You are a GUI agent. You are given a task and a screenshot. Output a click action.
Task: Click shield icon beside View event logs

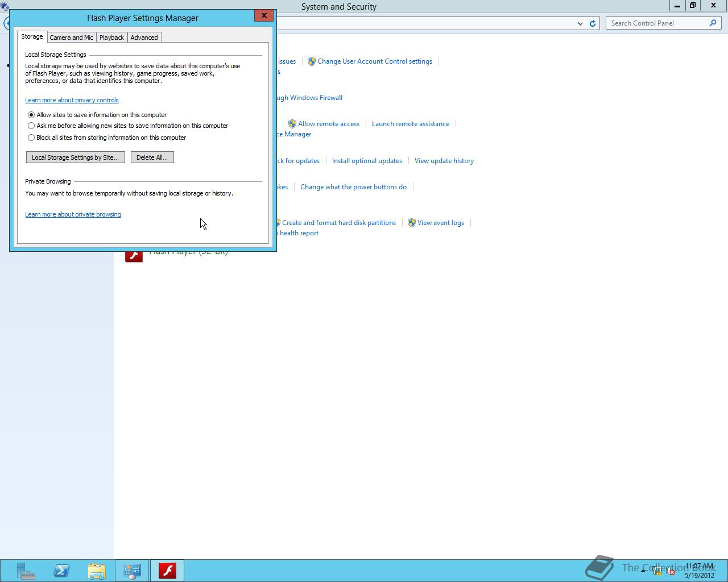pos(411,223)
